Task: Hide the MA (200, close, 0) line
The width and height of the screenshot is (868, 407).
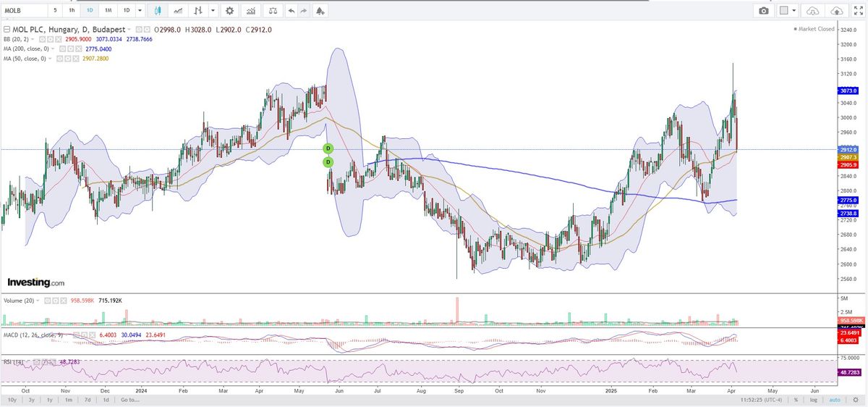Action: [62, 49]
